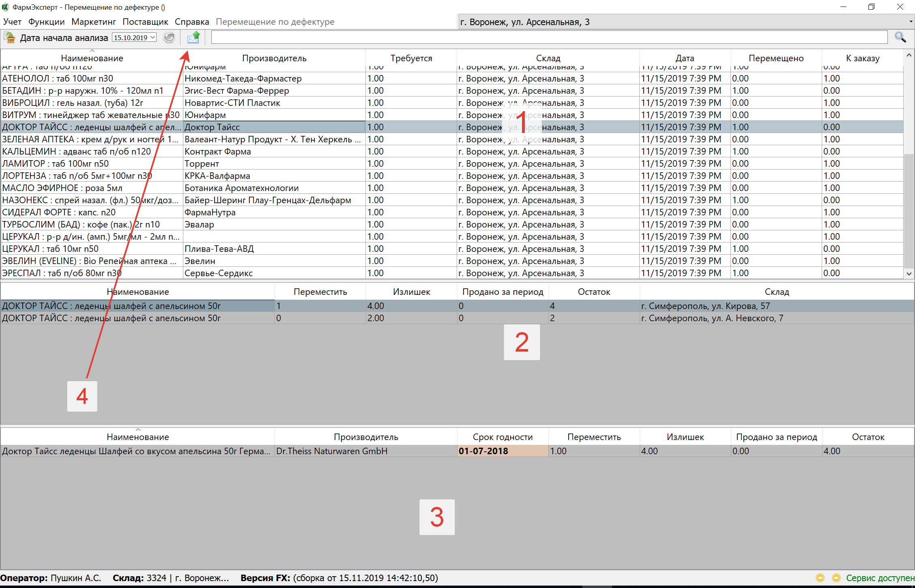Click the yellow left arrow in status bar
This screenshot has width=915, height=588.
(820, 578)
